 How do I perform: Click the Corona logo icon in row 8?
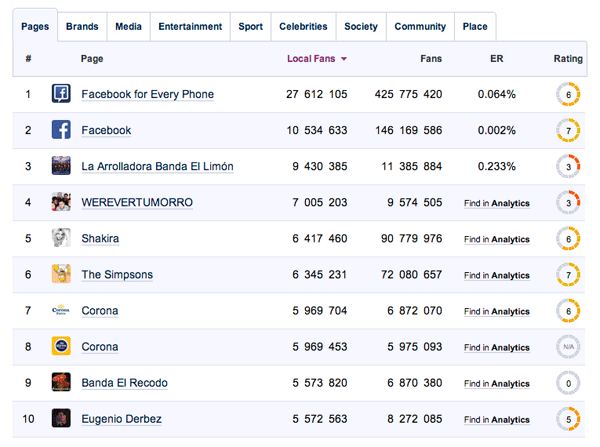click(61, 347)
